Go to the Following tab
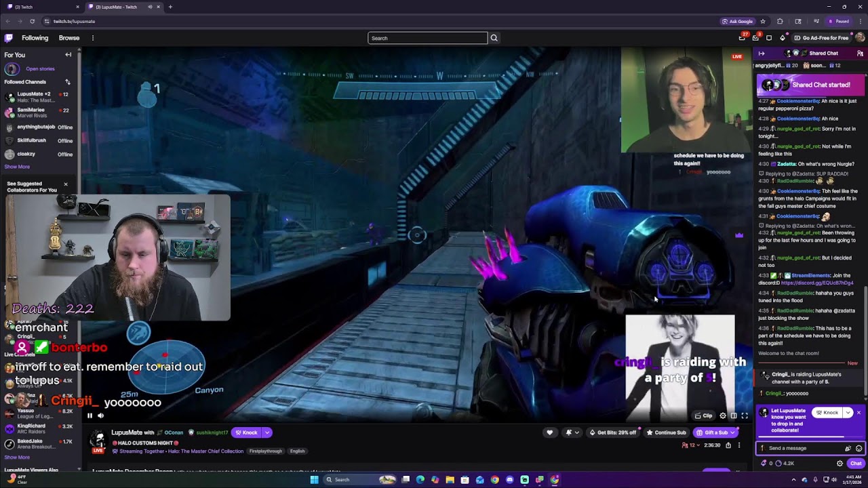868x488 pixels. coord(35,38)
